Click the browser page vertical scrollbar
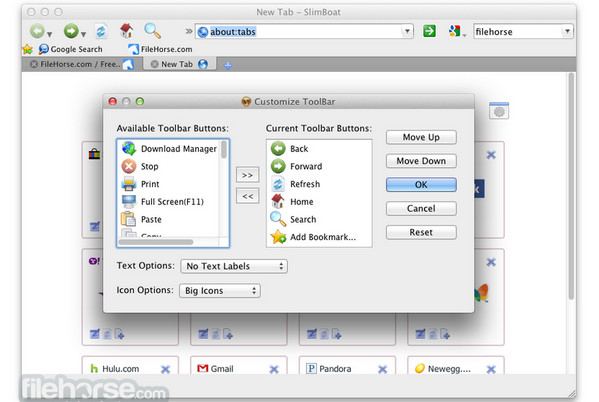The image size is (599, 402). pyautogui.click(x=571, y=186)
